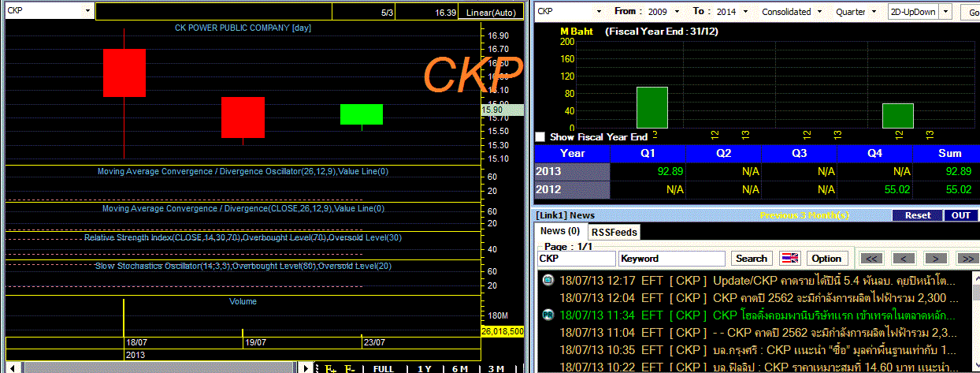Click the 18/07 red candlestick
The height and width of the screenshot is (373, 980).
coord(124,73)
